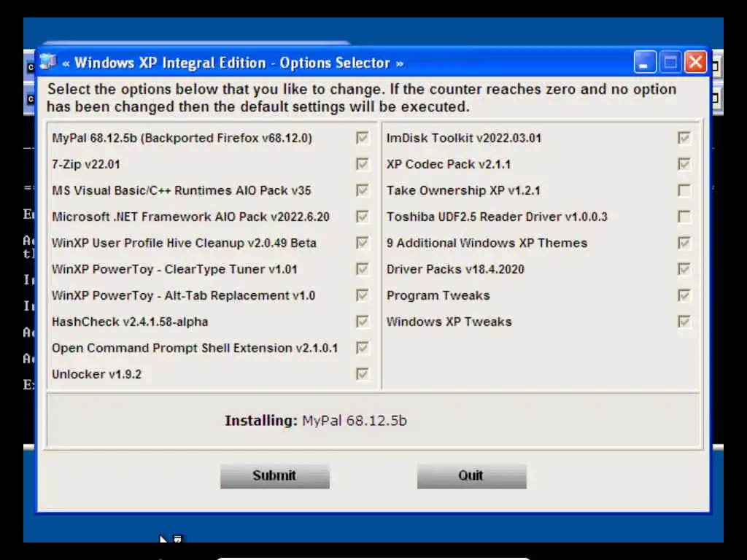Click '9 Additional Windows XP Themes' label
Viewport: 747px width, 560px height.
tap(487, 243)
